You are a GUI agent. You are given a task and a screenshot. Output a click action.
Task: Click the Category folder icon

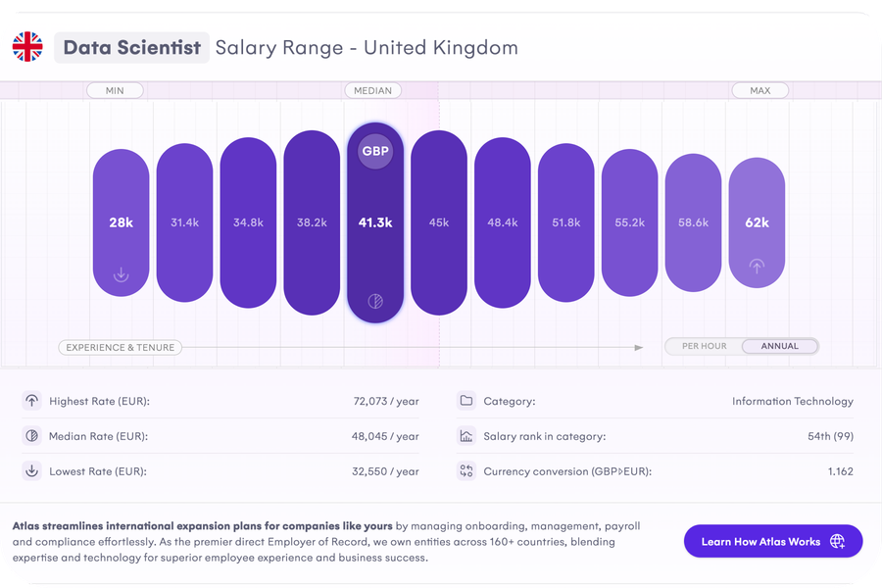(466, 401)
